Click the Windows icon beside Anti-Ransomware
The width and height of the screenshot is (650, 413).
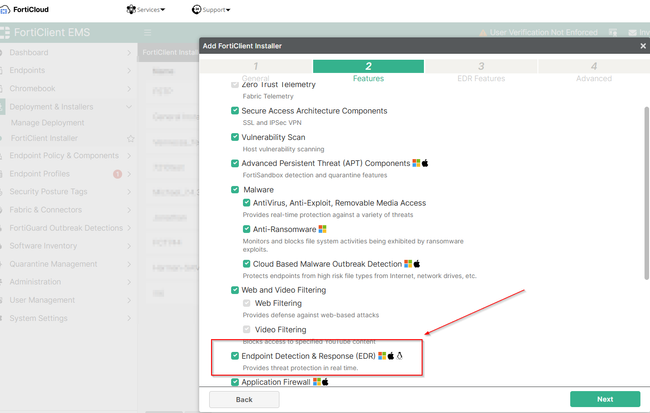click(x=322, y=229)
